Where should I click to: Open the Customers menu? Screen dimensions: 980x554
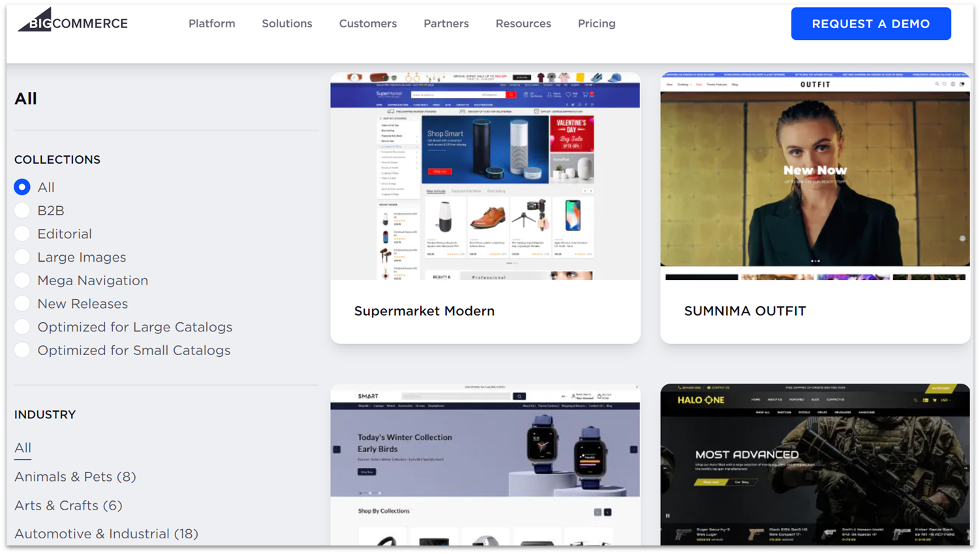tap(368, 23)
